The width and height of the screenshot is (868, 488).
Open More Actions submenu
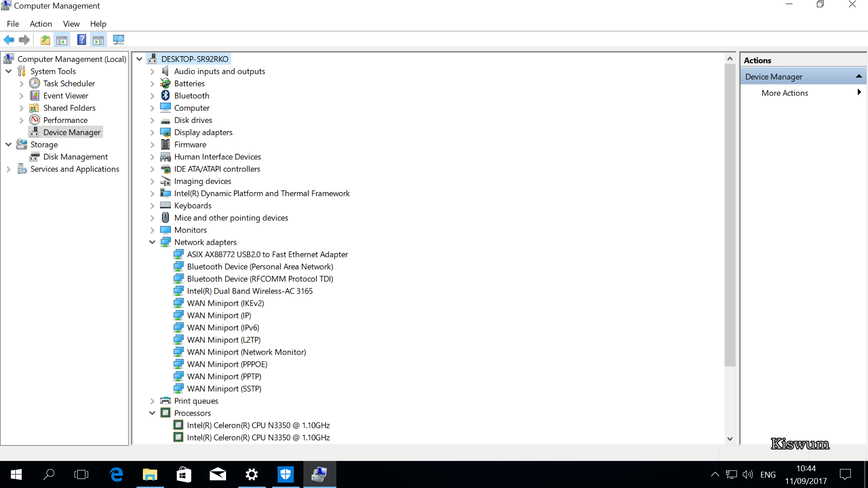pos(803,93)
